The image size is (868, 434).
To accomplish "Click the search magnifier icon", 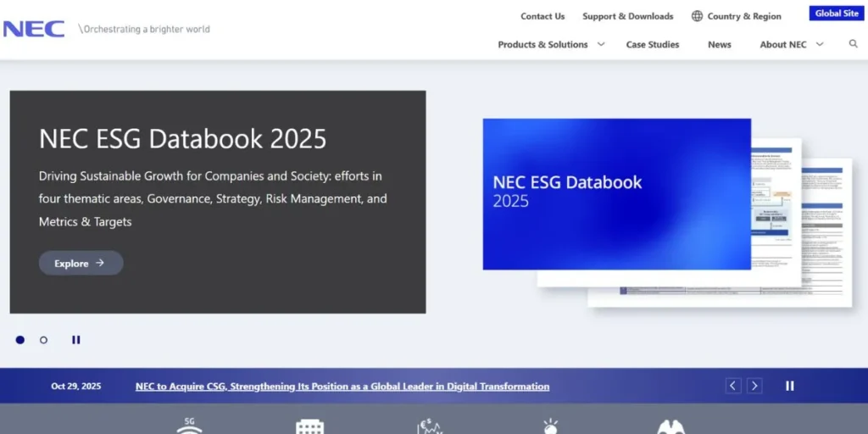I will coord(853,44).
